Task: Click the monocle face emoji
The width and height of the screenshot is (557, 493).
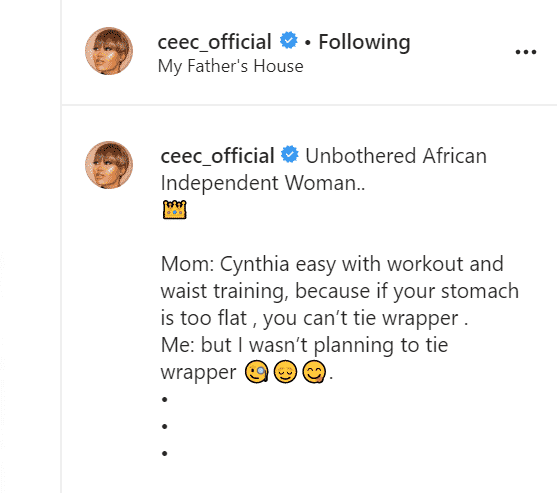Action: pyautogui.click(x=256, y=372)
